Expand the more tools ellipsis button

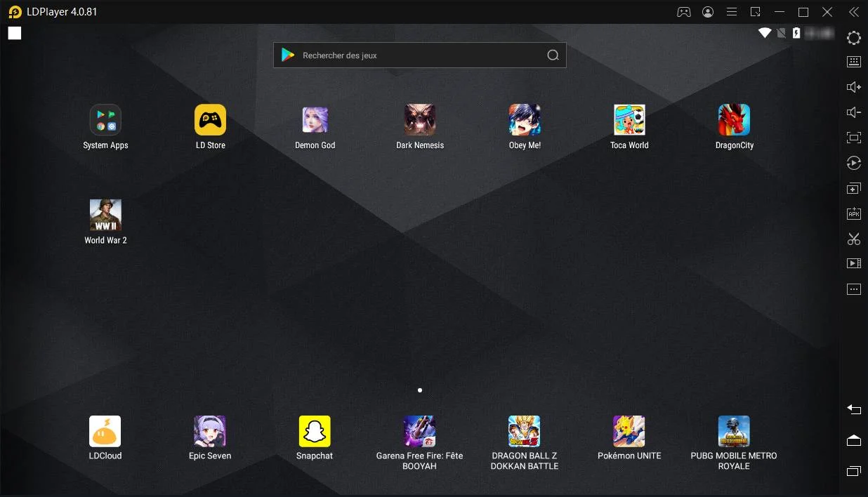(x=854, y=289)
